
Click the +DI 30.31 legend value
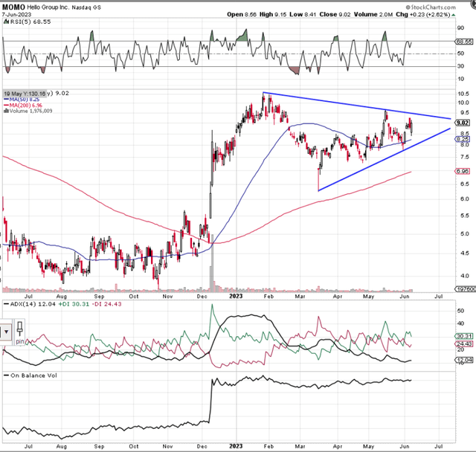(74, 304)
